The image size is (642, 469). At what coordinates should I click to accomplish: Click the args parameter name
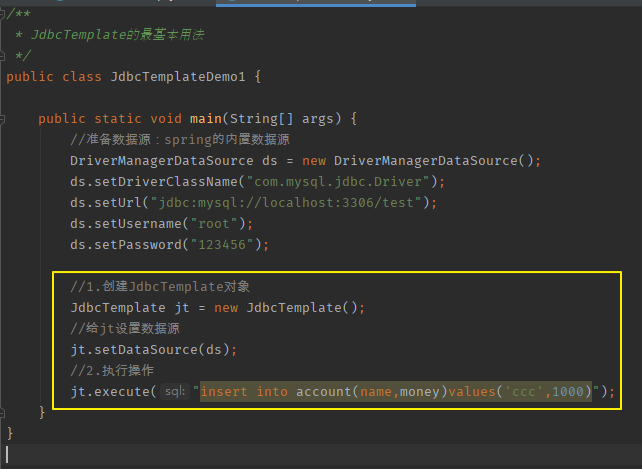[318, 119]
